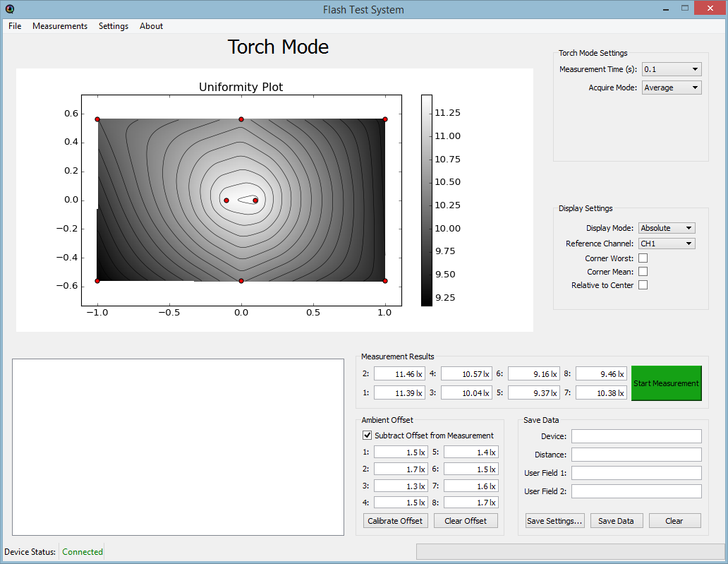Click the Save Settings button

click(x=555, y=521)
